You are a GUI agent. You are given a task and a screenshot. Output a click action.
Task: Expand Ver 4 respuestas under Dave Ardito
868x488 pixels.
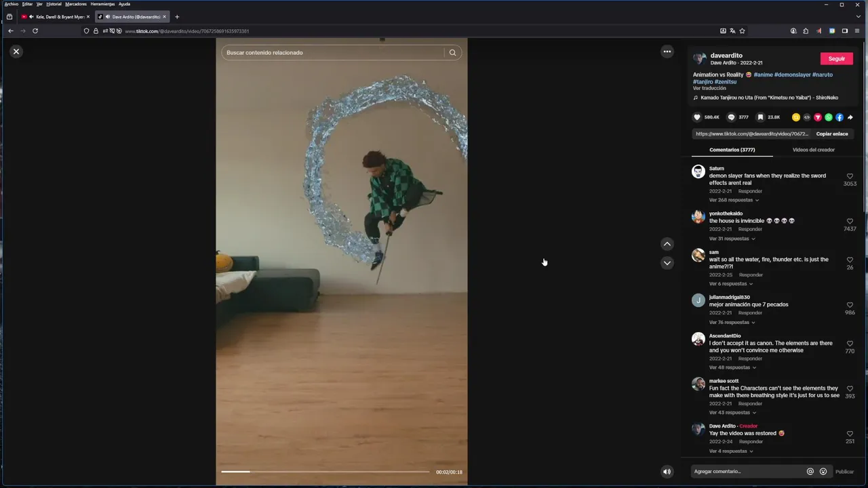[731, 451]
